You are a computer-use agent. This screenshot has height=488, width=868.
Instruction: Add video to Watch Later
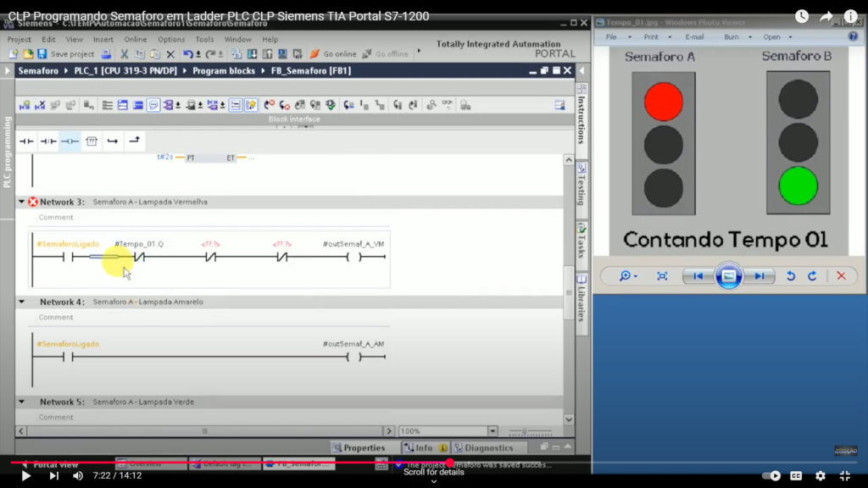pos(802,17)
